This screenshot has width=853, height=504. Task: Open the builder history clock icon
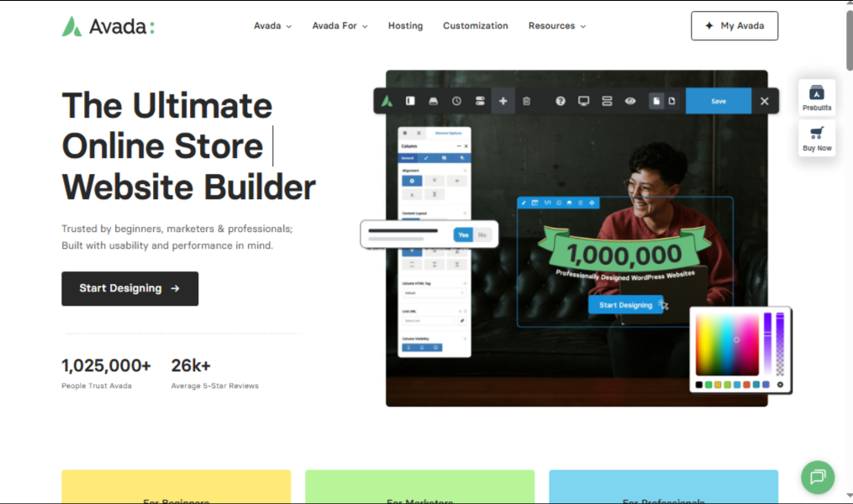(456, 101)
